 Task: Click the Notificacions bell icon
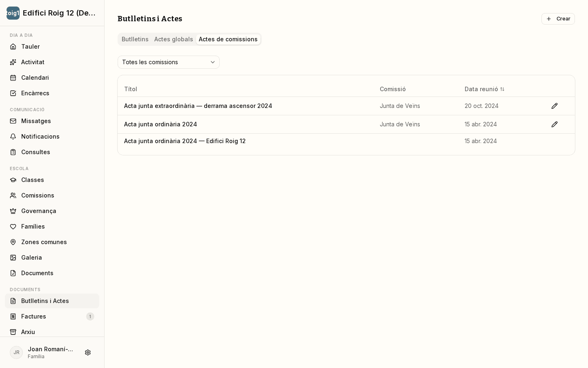(x=13, y=137)
